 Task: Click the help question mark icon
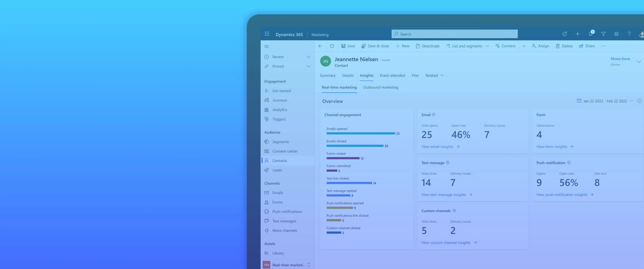pyautogui.click(x=629, y=34)
